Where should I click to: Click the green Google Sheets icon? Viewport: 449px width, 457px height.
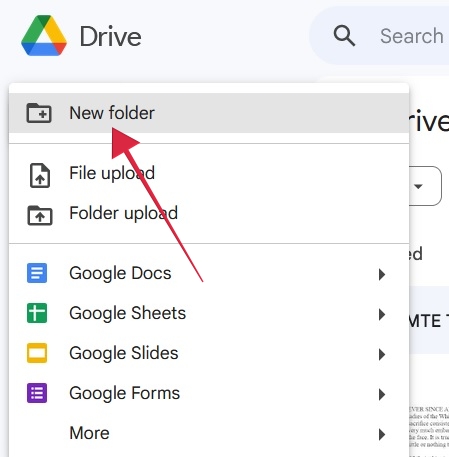click(x=37, y=313)
